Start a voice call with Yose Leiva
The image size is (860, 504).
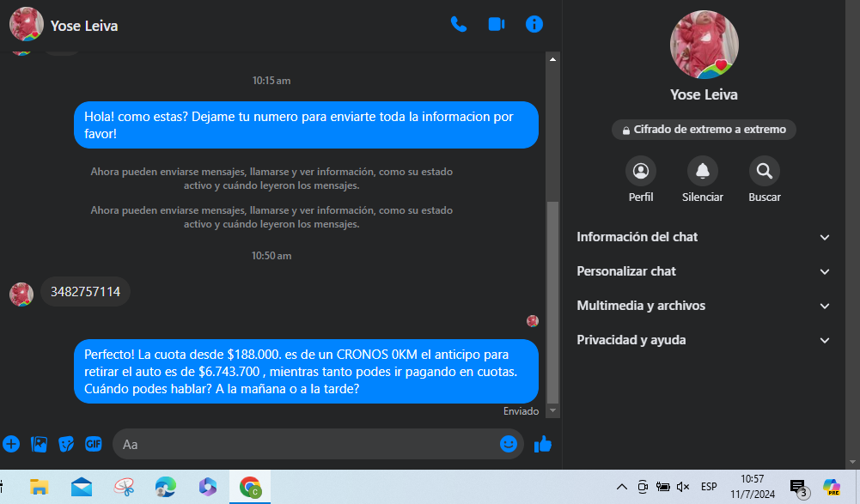tap(459, 24)
